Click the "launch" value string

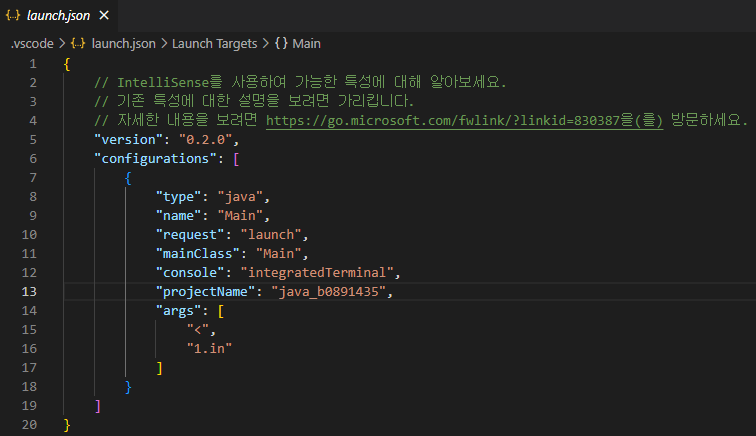[x=271, y=234]
